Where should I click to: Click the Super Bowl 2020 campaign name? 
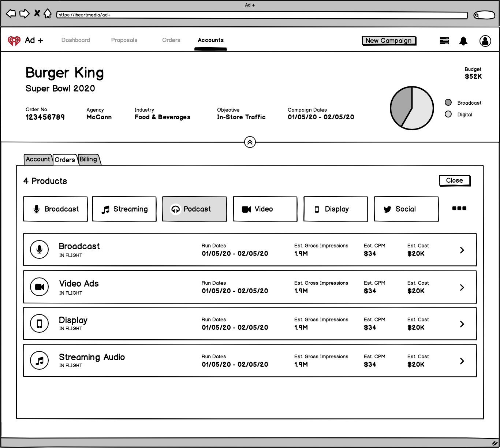60,89
